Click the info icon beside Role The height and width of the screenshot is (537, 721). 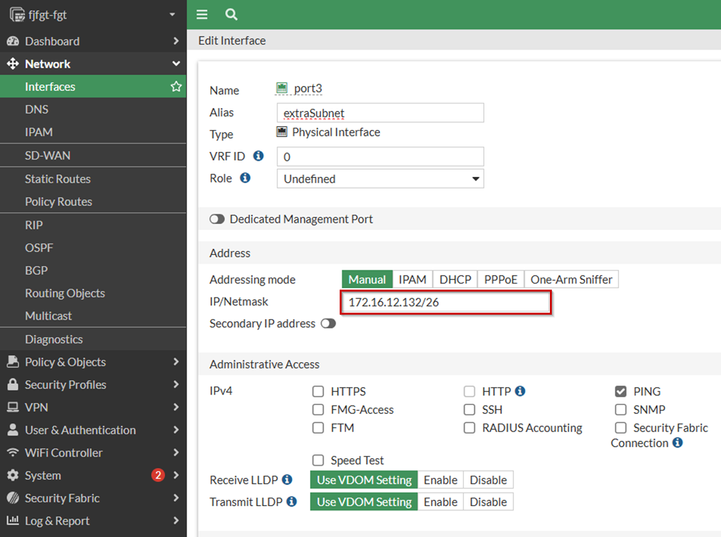[246, 179]
